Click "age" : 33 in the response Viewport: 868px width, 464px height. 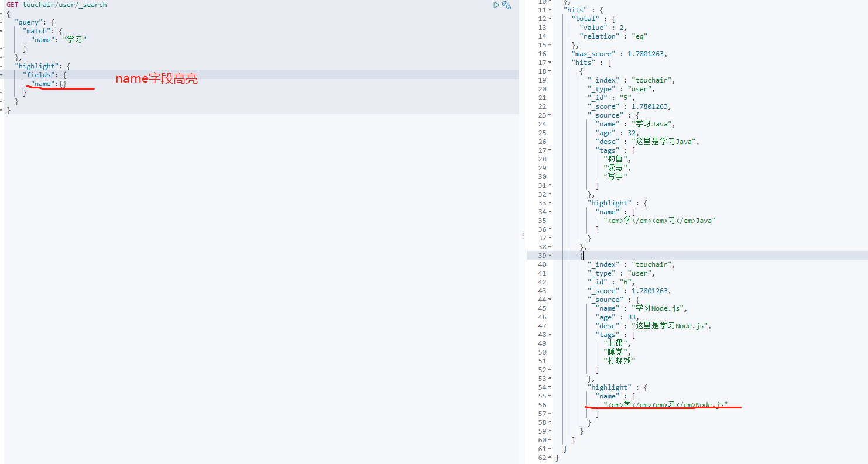tap(617, 317)
